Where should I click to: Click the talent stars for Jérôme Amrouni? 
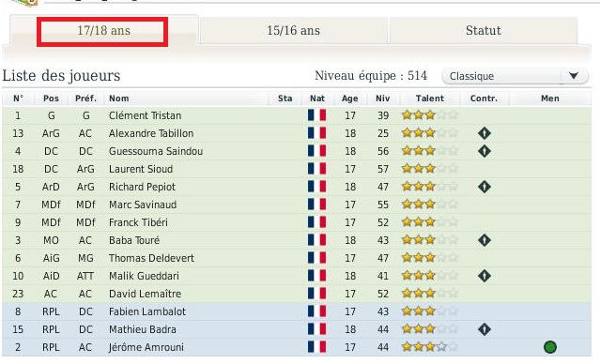coord(430,347)
